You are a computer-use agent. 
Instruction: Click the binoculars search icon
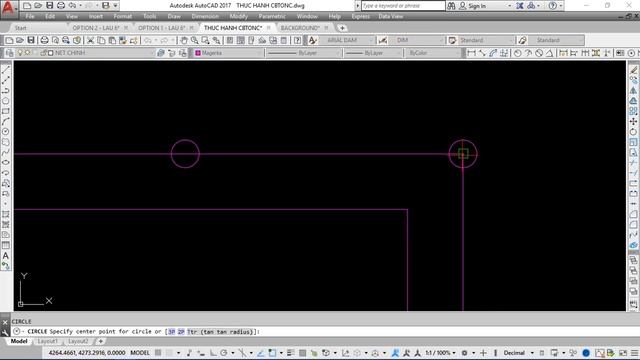tap(451, 6)
